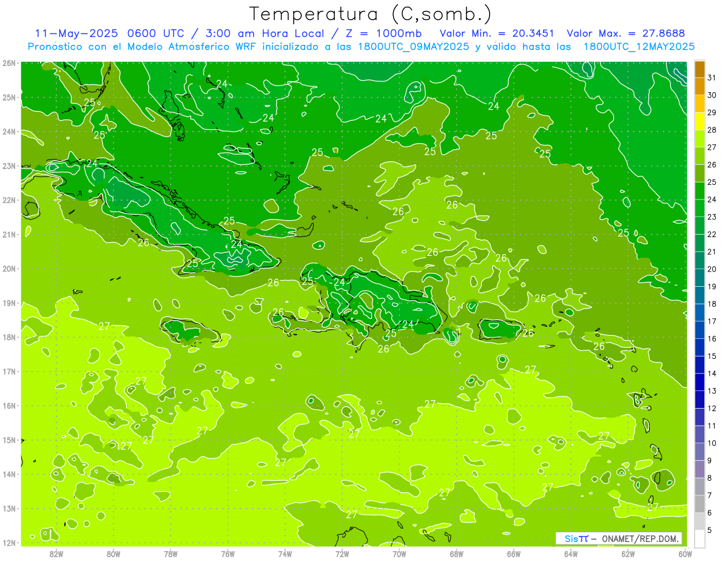Click initialization time '1800UTC_09MAY2025'
This screenshot has width=728, height=562.
414,46
